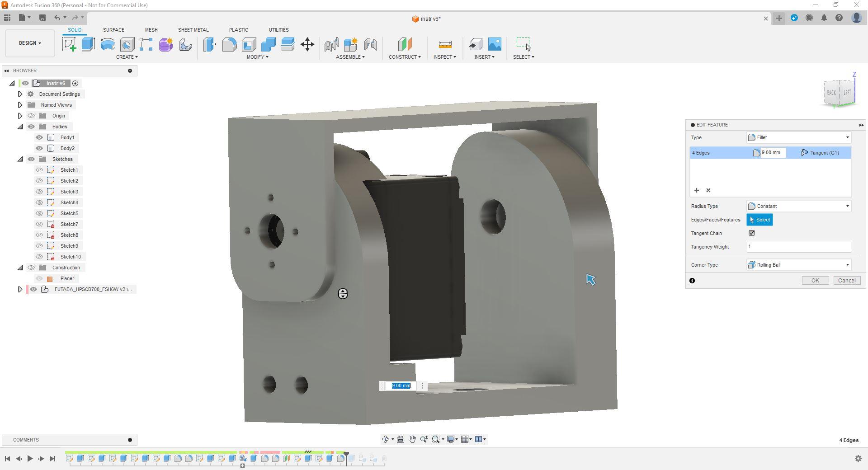Click the Tangency Weight input field
This screenshot has height=470, width=868.
[799, 247]
